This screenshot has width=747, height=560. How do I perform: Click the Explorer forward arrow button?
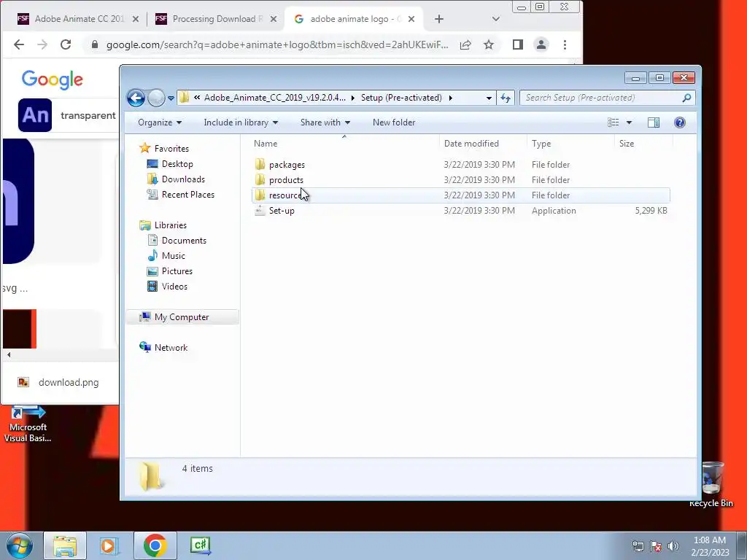point(156,98)
